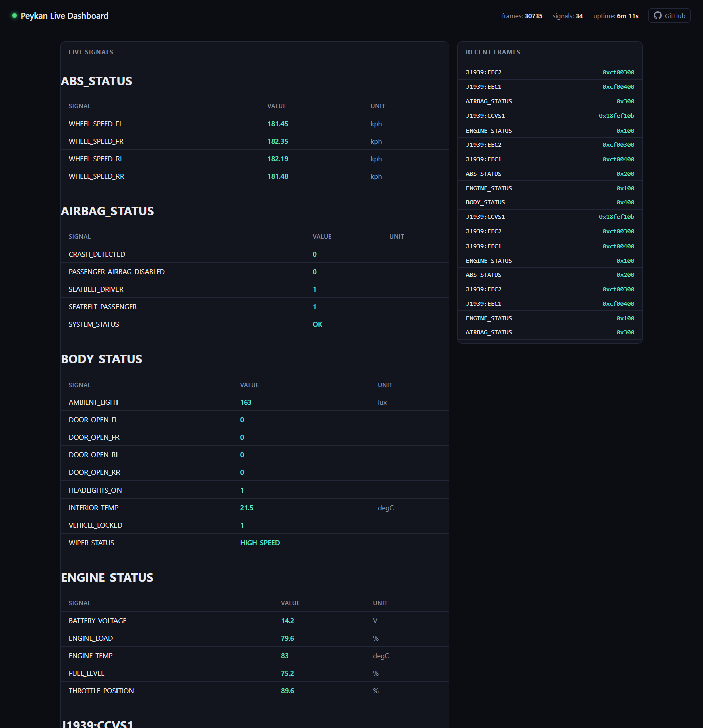Select the DOOR_OPEN_RL signal
The height and width of the screenshot is (728, 703).
point(94,455)
